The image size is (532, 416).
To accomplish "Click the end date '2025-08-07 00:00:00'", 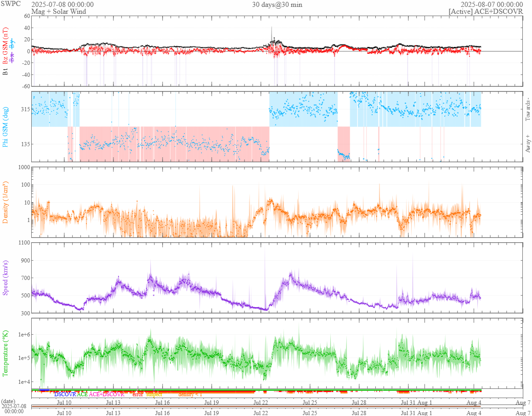I will (x=492, y=5).
